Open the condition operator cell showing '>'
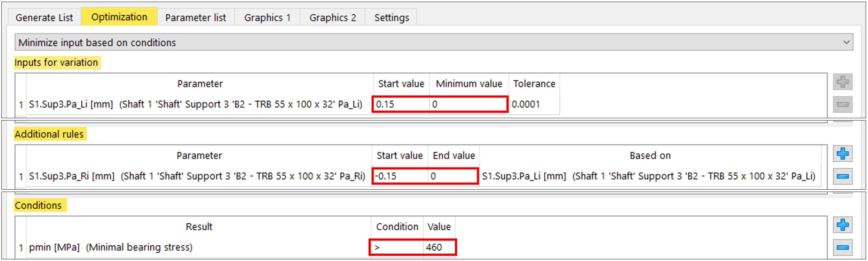Screen dimensions: 868x261 click(x=397, y=247)
